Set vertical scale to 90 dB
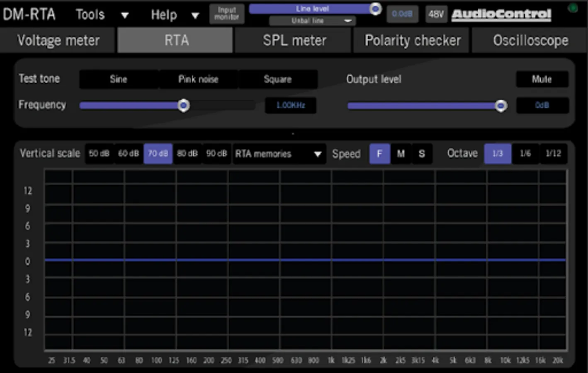 (216, 154)
